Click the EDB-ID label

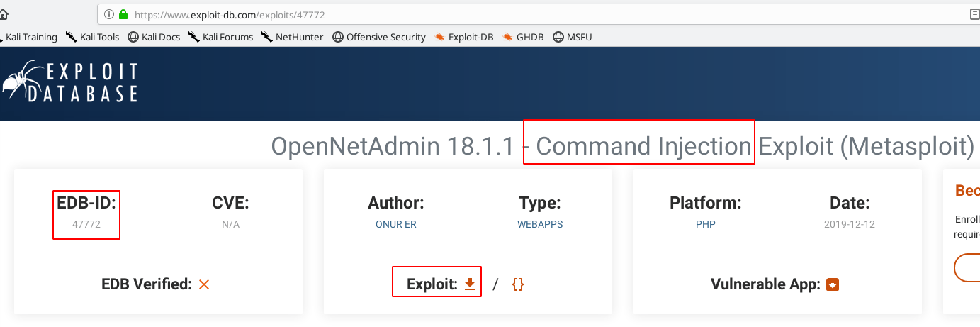tap(86, 203)
